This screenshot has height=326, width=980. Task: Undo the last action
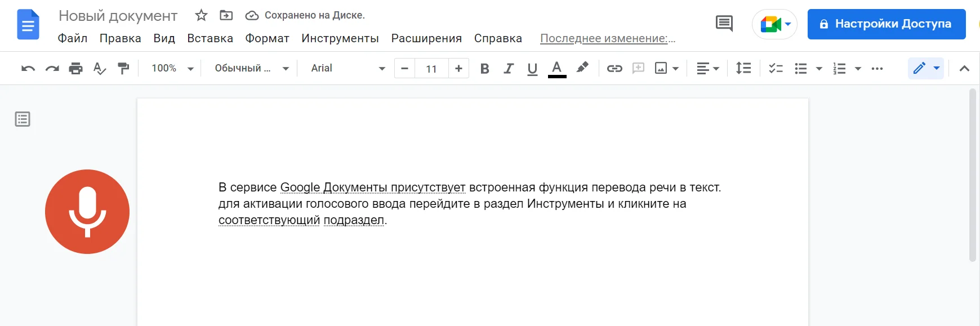pyautogui.click(x=28, y=69)
